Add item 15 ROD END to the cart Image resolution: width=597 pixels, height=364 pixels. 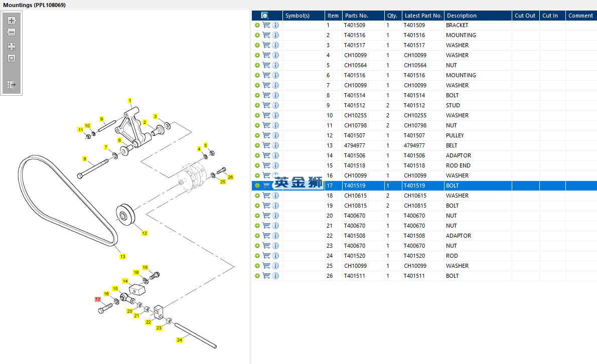coord(266,165)
